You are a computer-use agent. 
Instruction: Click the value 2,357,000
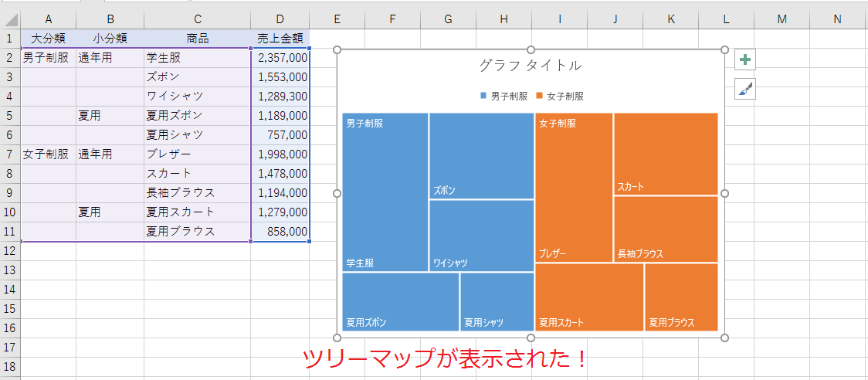[x=280, y=58]
